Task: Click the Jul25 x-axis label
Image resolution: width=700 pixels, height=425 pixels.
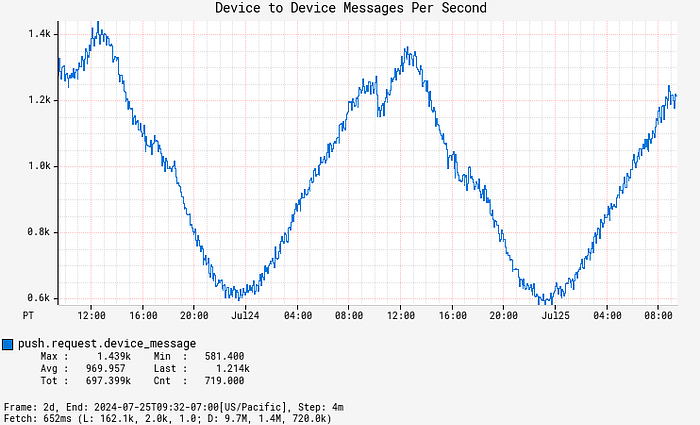Action: [x=555, y=316]
